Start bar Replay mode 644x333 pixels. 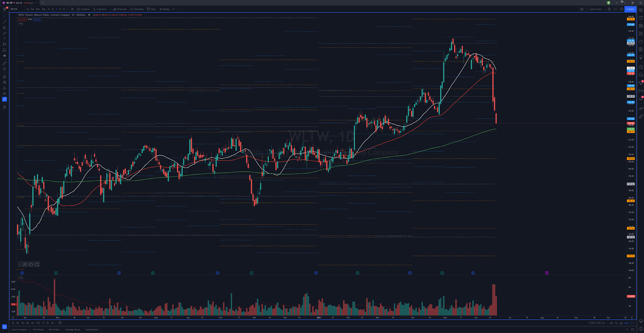click(165, 9)
